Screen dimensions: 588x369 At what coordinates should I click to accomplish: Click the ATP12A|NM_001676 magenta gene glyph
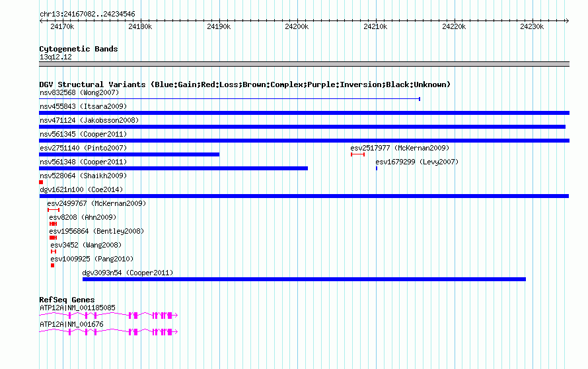[108, 332]
